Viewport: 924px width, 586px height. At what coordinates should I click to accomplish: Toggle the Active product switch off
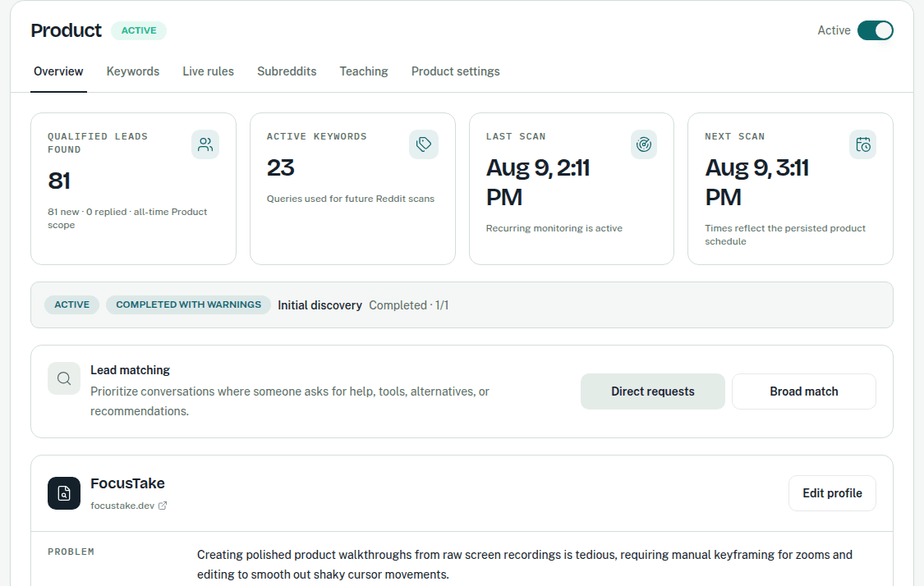pos(875,30)
